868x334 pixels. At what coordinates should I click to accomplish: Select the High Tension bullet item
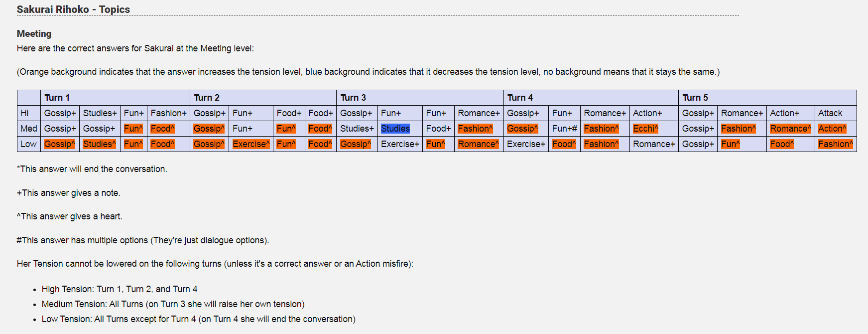tap(120, 289)
